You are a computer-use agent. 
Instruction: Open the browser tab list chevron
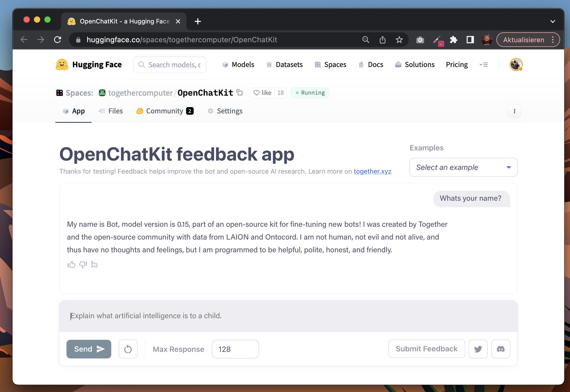[553, 21]
